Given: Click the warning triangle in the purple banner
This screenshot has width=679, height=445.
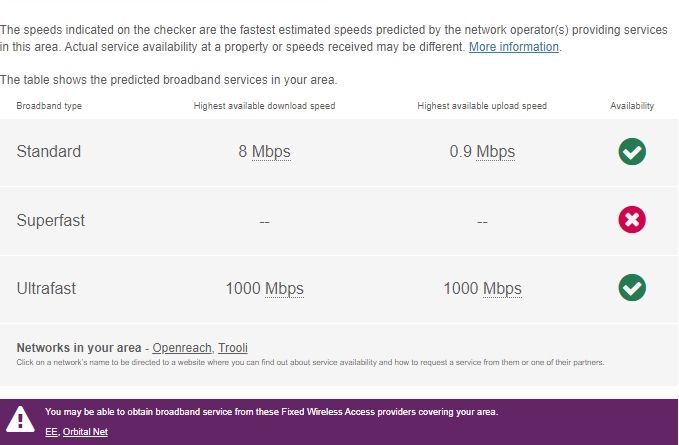Looking at the screenshot, I should [20, 419].
